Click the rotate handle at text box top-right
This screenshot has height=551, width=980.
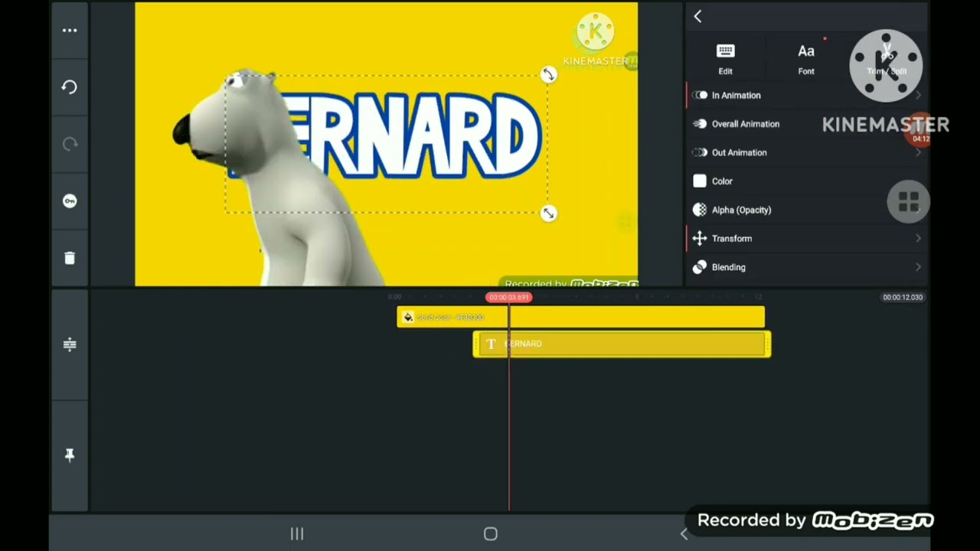(x=548, y=74)
